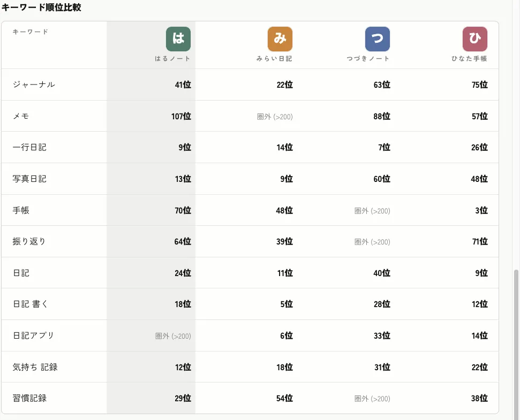Click the orange みらい日記 app icon
The height and width of the screenshot is (420, 520).
click(x=280, y=39)
